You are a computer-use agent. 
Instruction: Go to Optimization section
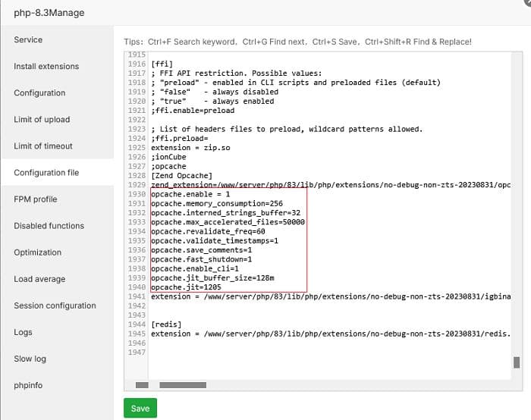pos(38,252)
